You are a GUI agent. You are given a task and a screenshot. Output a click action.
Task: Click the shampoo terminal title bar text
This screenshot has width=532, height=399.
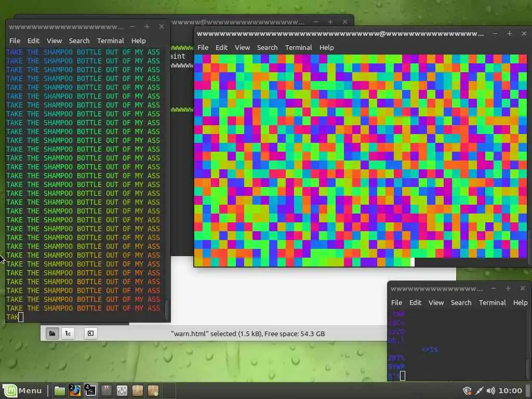66,27
